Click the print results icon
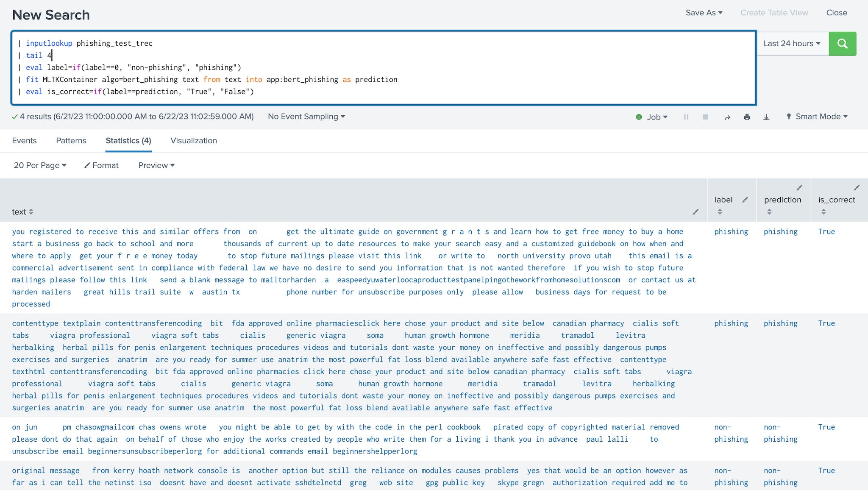 point(747,116)
